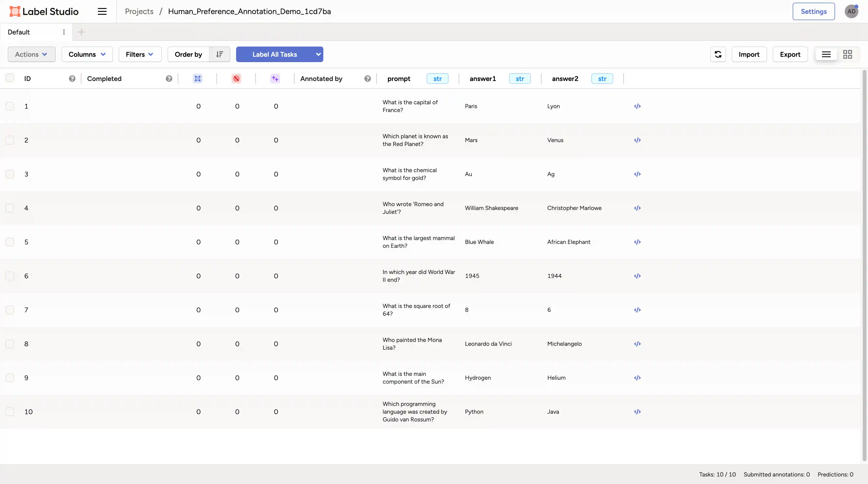Add a new tab with plus
868x484 pixels.
81,32
